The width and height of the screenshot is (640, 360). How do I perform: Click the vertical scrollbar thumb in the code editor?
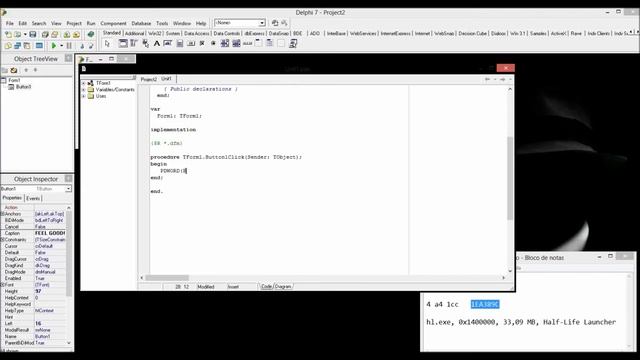pos(510,178)
